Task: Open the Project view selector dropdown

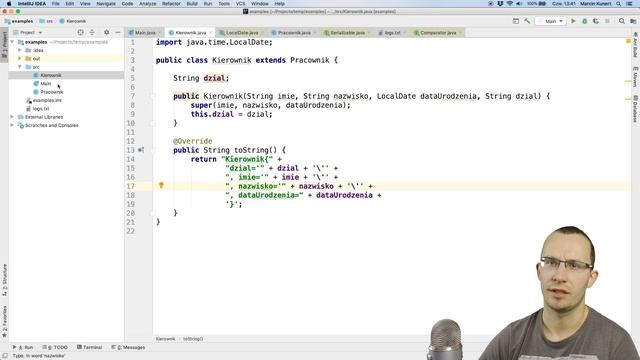Action: coord(28,32)
